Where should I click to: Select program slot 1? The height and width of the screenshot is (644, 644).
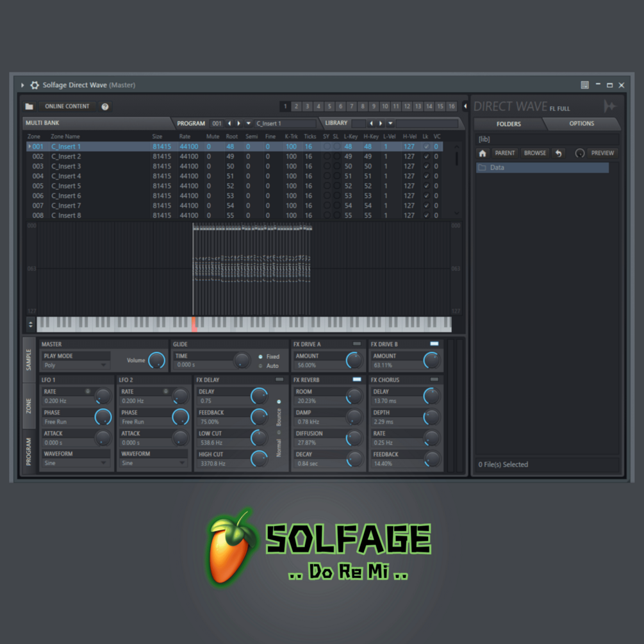tap(285, 106)
